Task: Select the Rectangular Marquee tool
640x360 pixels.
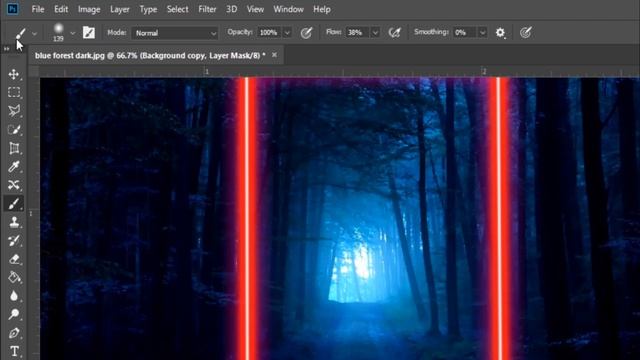Action: pyautogui.click(x=14, y=92)
